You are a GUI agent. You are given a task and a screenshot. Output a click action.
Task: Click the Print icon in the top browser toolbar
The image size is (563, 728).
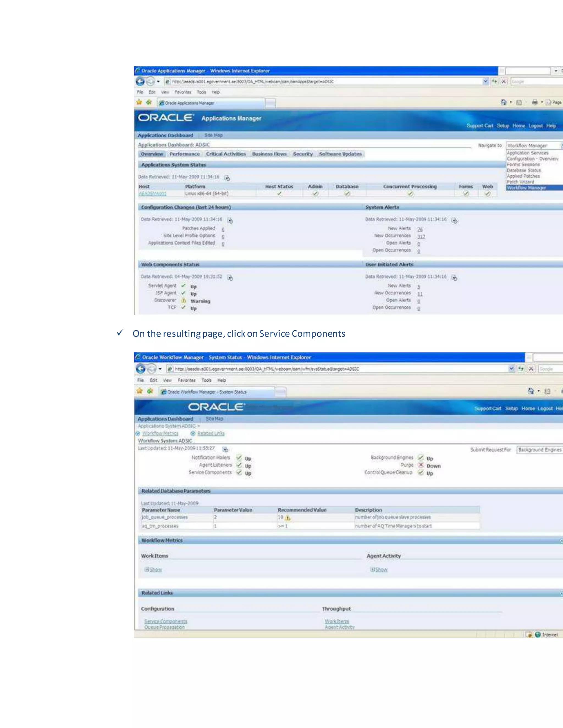click(x=535, y=102)
